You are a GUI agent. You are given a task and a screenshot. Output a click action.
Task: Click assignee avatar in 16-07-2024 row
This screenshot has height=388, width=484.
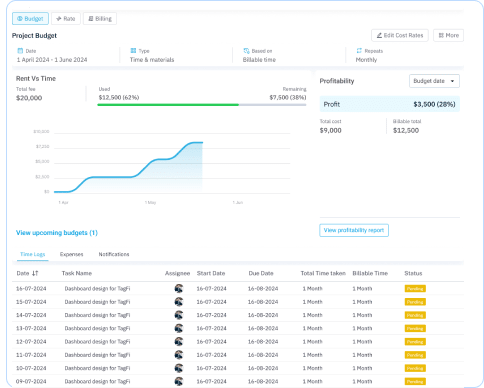pos(179,289)
